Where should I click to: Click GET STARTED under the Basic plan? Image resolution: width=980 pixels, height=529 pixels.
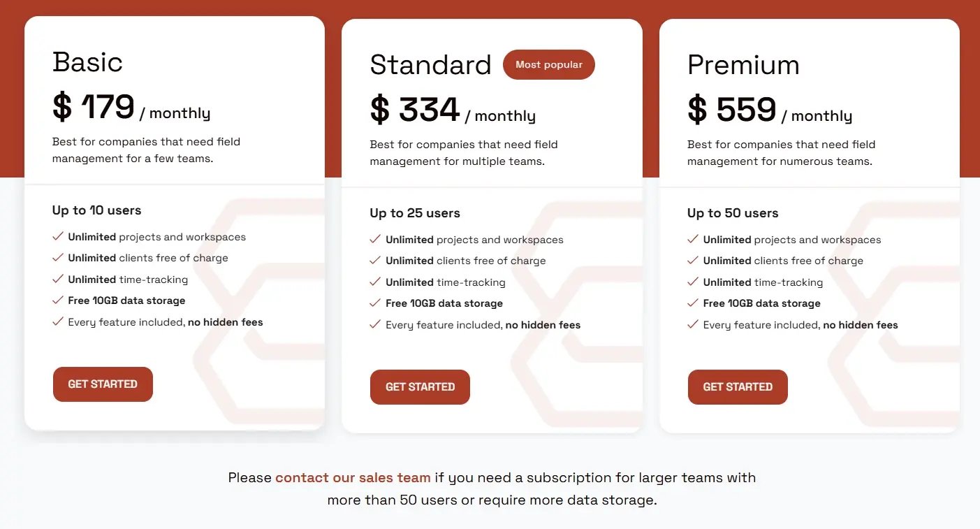[103, 384]
